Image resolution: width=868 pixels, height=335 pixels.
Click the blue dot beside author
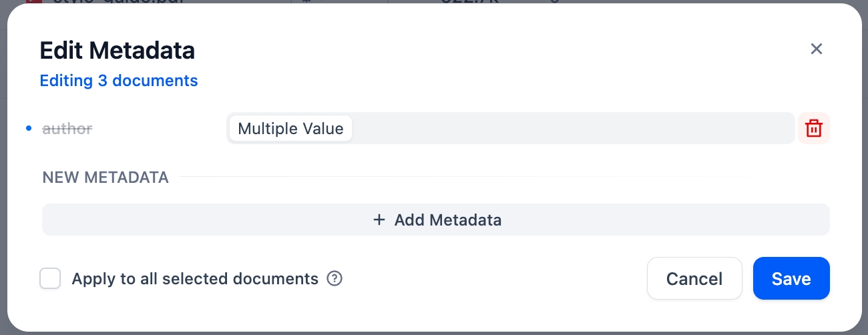pos(29,128)
